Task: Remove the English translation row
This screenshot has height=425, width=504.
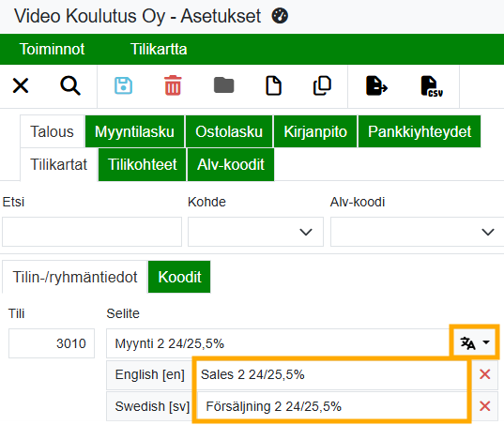Action: click(484, 374)
